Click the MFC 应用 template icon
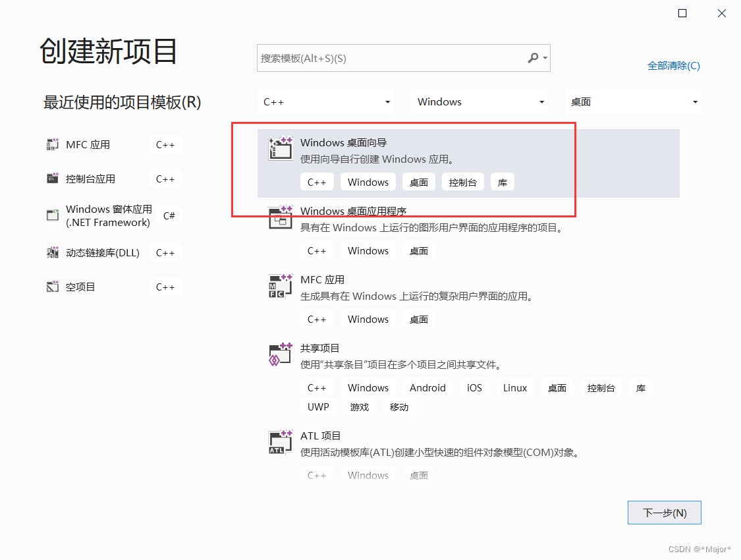This screenshot has height=560, width=741. click(x=280, y=286)
